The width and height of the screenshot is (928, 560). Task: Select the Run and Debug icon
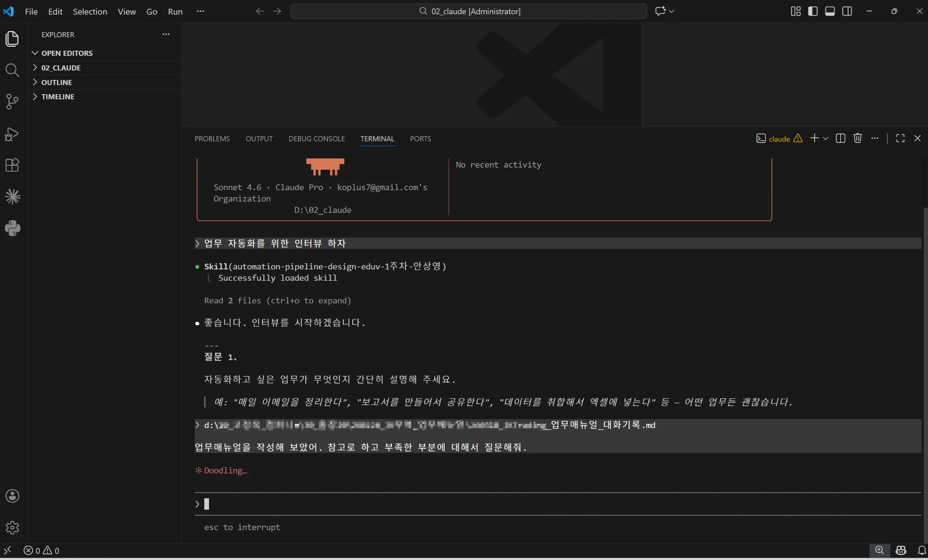[12, 134]
